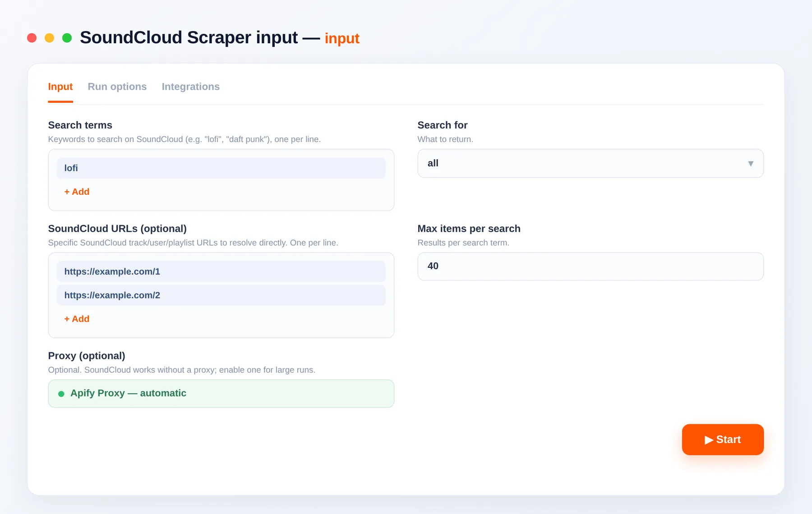Click the Search for dropdown arrow
Viewport: 812px width, 514px height.
pyautogui.click(x=751, y=164)
